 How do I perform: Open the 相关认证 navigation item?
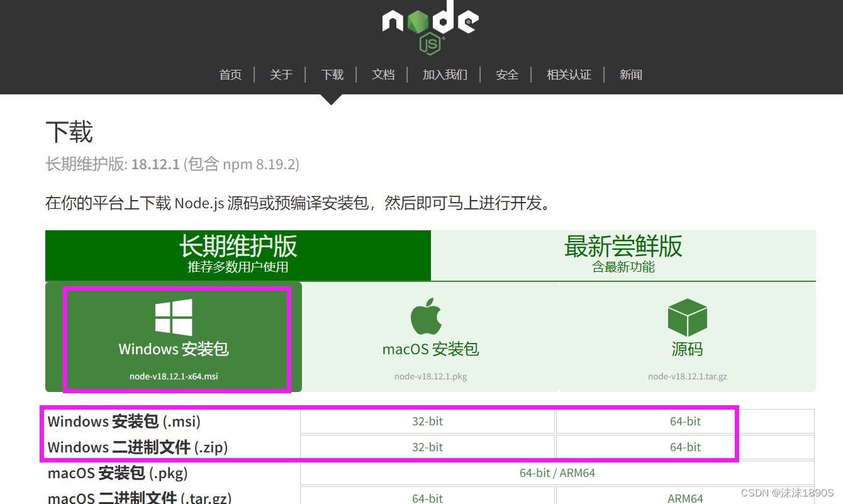click(569, 75)
